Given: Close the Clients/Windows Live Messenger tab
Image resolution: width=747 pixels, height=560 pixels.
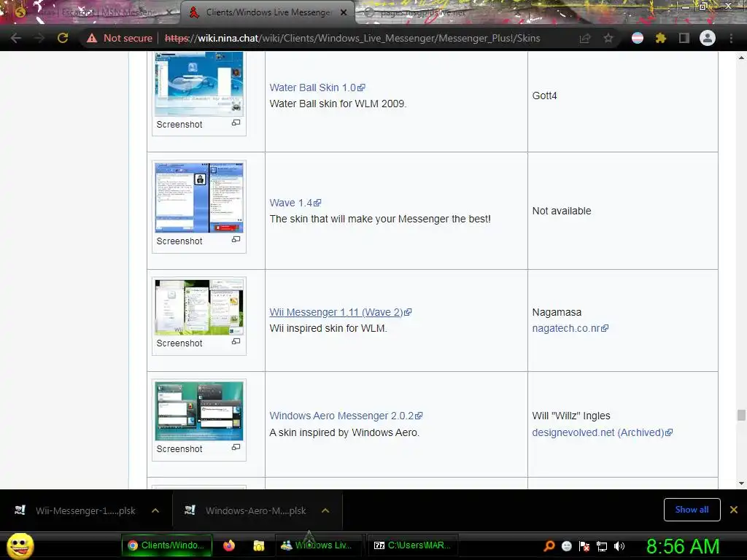Looking at the screenshot, I should (344, 12).
